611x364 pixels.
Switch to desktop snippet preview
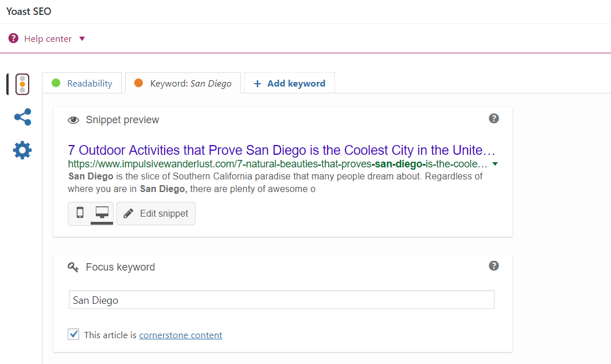click(102, 213)
